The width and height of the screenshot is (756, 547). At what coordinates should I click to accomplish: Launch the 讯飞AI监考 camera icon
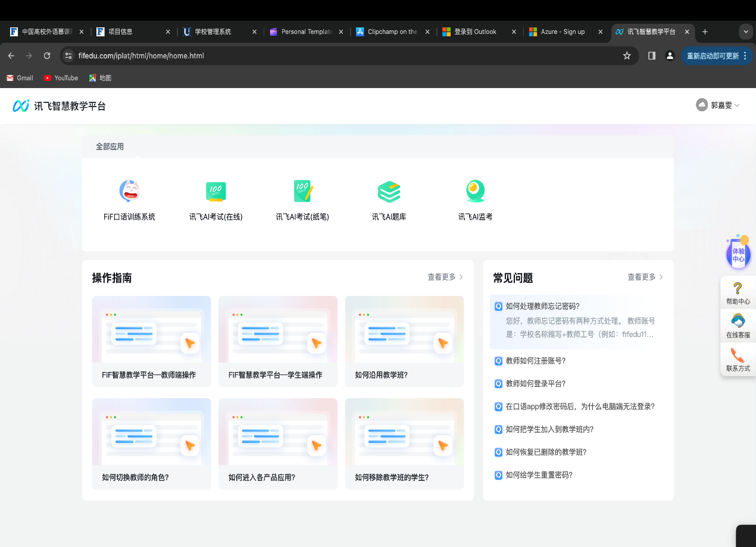click(x=475, y=192)
